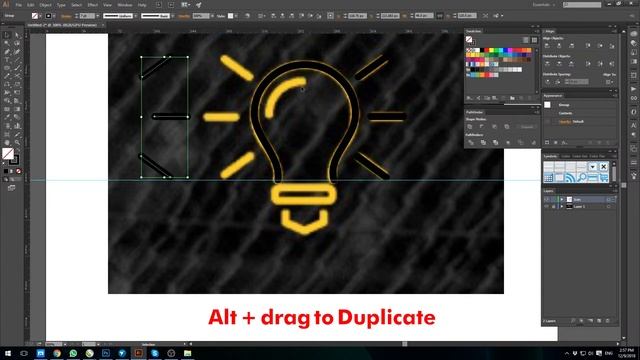
Task: Click the RSS feed symbol thumbnail
Action: [x=570, y=177]
